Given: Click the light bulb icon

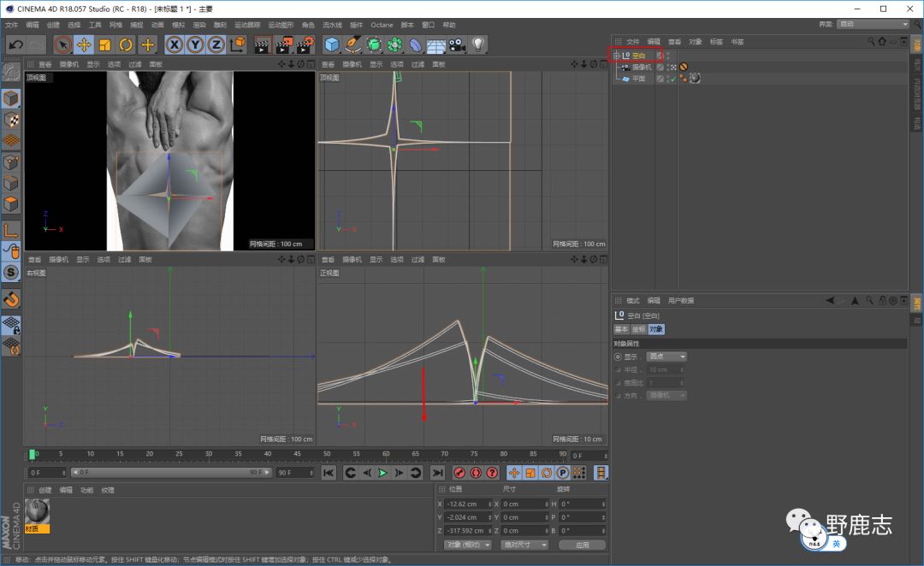Looking at the screenshot, I should pos(478,44).
